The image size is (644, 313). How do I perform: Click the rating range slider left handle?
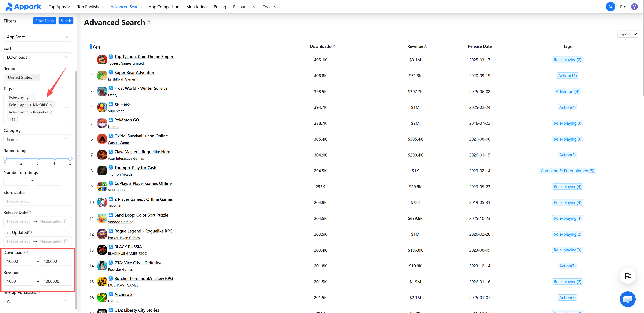(5, 159)
